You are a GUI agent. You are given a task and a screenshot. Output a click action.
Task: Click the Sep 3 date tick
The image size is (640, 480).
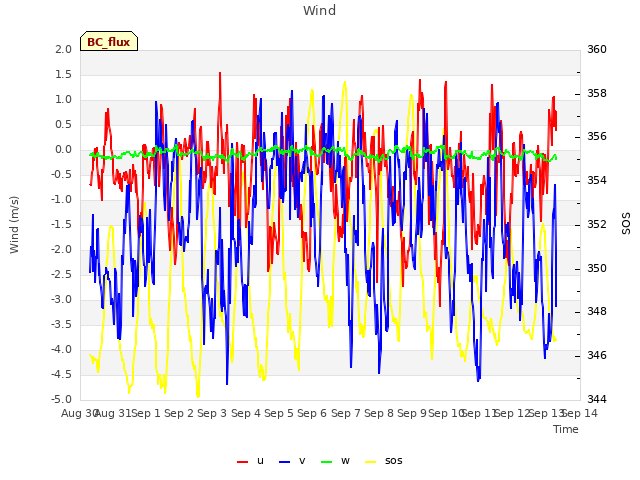212,413
